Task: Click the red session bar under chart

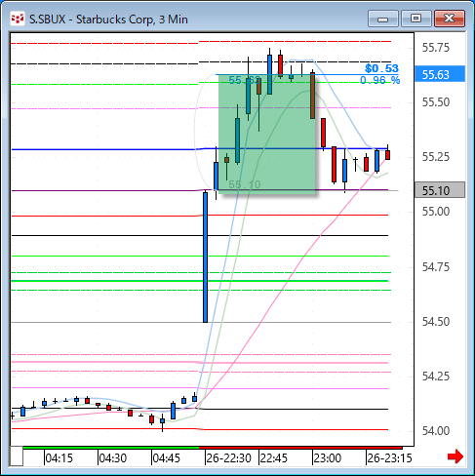Action: tap(300, 448)
